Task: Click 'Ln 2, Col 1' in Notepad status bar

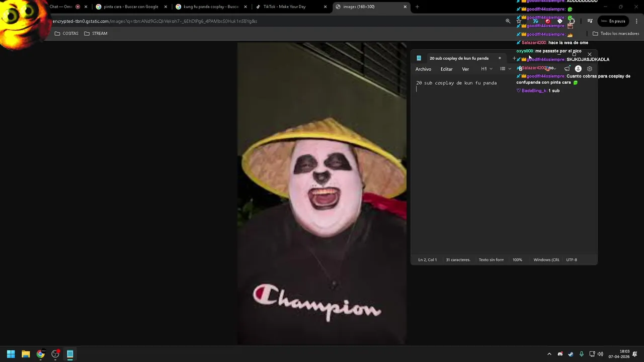Action: coord(427,260)
